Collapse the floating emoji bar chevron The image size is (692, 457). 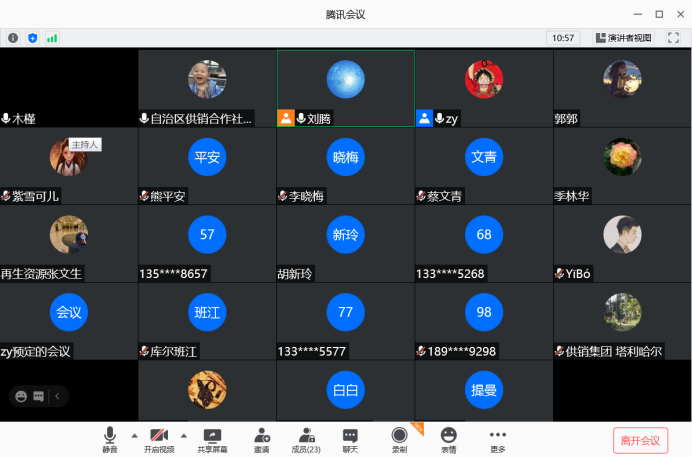pos(57,396)
